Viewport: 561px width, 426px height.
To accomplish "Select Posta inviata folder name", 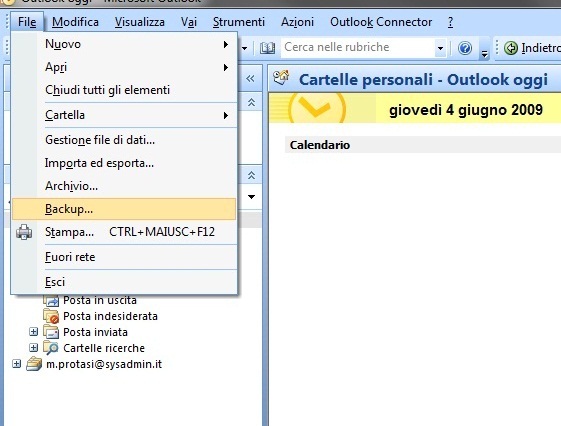I will coord(95,332).
